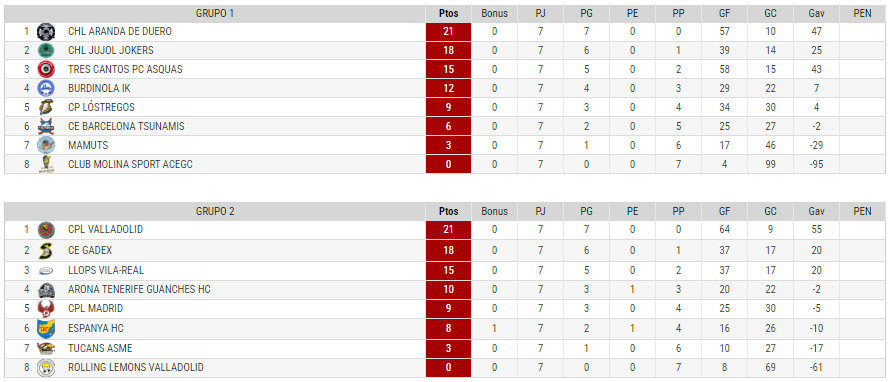Click the Burdinola IK team logo
Viewport: 889px width, 382px height.
[45, 88]
